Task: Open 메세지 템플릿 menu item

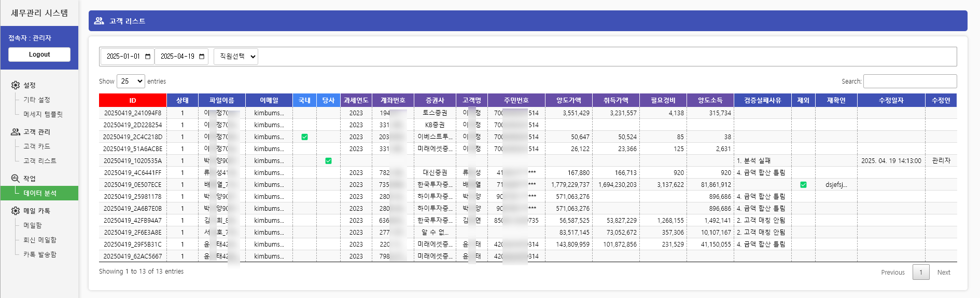Action: [x=43, y=114]
